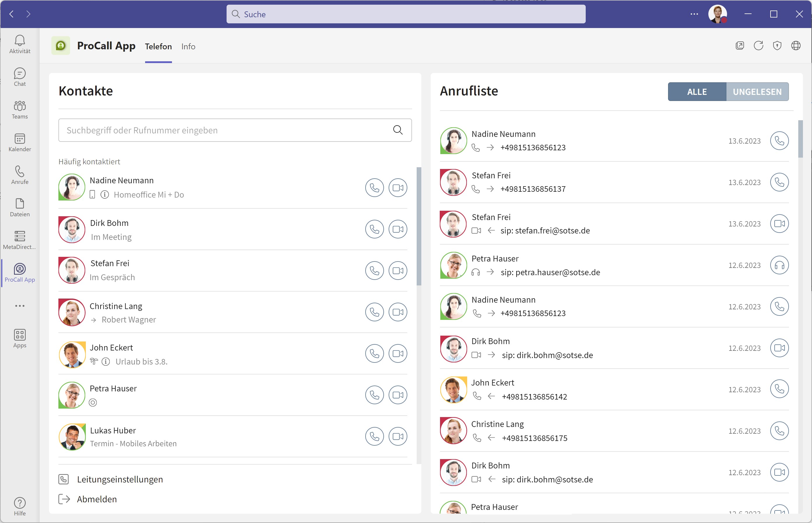Call Nadine Neumann via phone icon in contacts
The image size is (812, 523).
(x=374, y=188)
